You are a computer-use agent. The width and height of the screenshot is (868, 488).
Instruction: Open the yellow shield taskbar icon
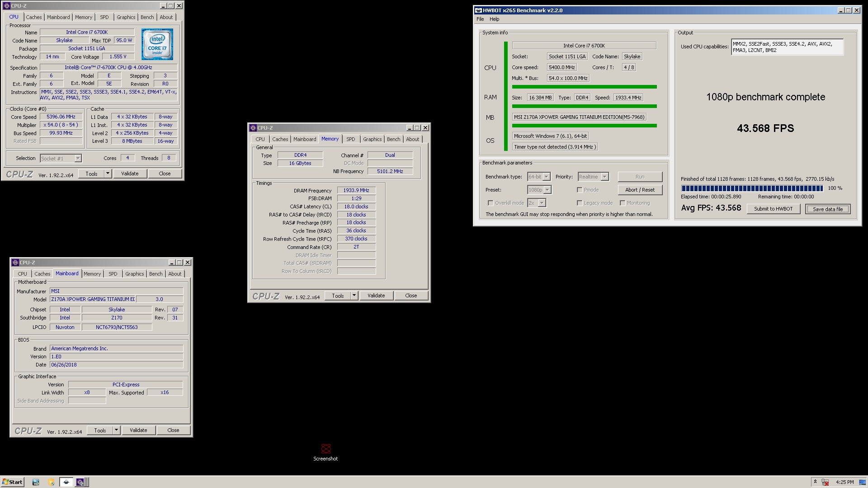tap(51, 482)
